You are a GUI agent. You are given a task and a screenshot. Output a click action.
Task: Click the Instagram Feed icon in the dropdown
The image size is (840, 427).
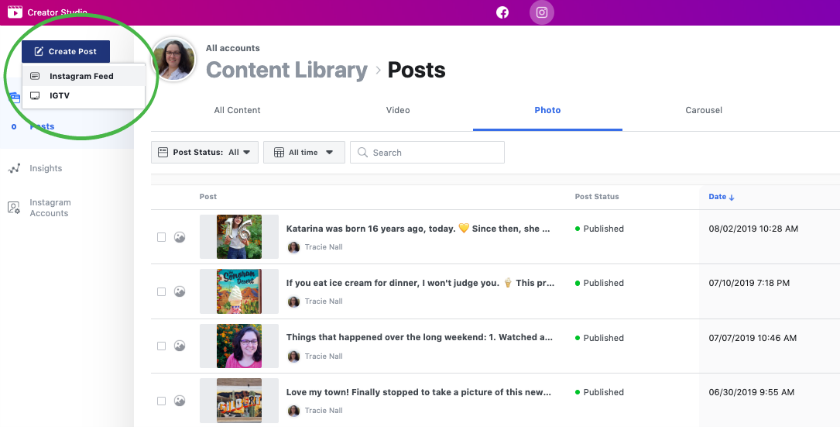35,76
